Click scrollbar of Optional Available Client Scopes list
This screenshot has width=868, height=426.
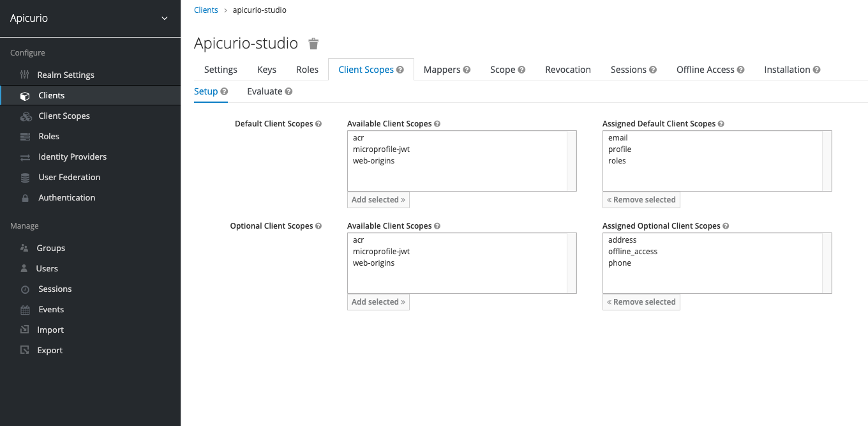[571, 263]
